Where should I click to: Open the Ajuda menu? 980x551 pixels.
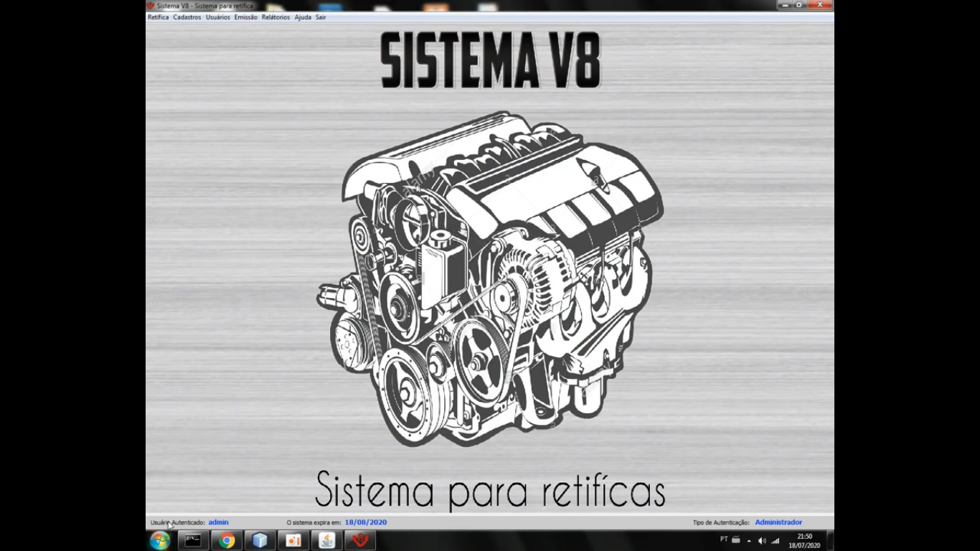click(x=303, y=17)
